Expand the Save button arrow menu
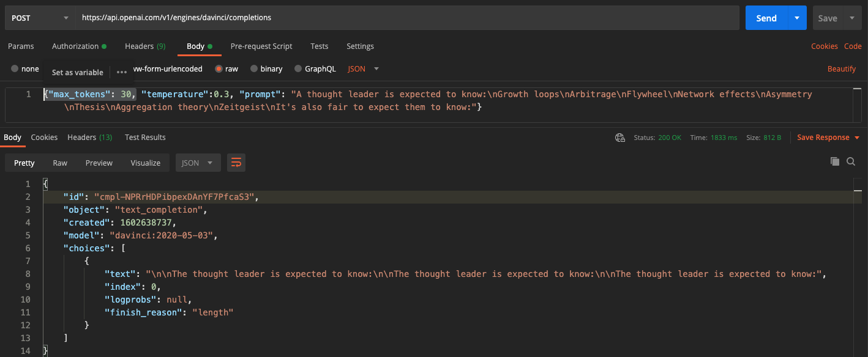Screen dimensions: 868x357 click(852, 18)
